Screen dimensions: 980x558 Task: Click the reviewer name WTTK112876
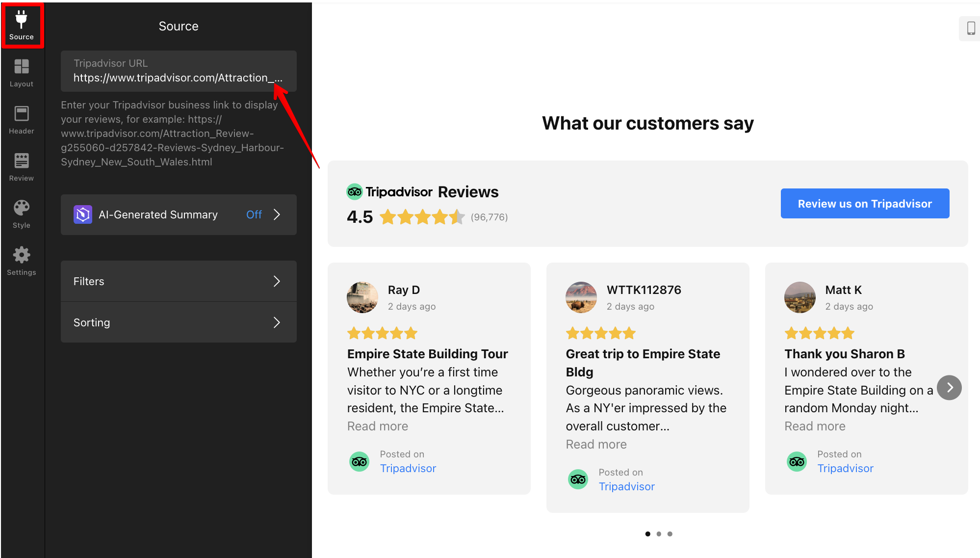click(x=644, y=290)
